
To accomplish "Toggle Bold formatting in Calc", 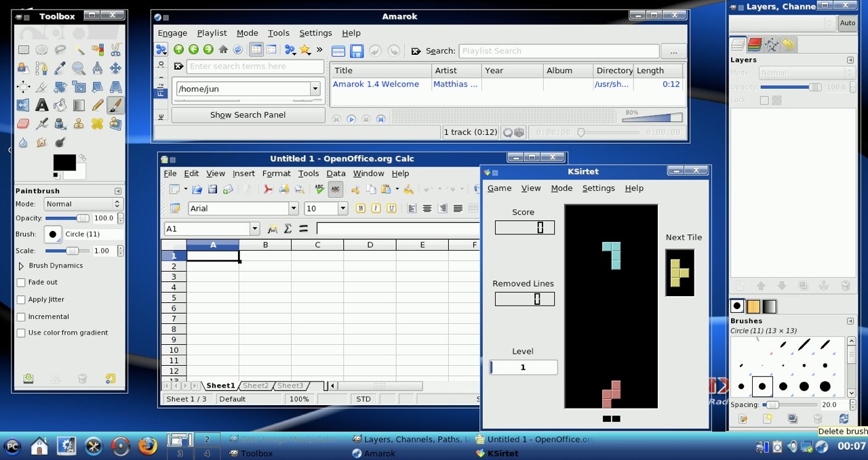I will click(x=360, y=208).
